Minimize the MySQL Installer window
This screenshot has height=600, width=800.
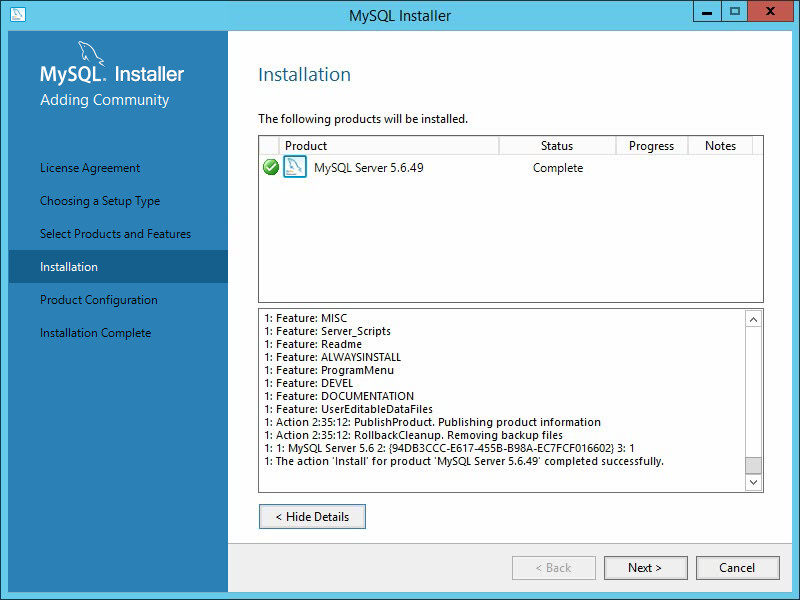click(x=707, y=12)
